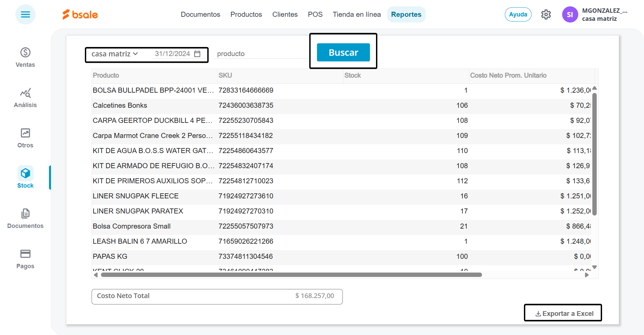Open Análisis in sidebar
This screenshot has height=335, width=644.
(25, 98)
